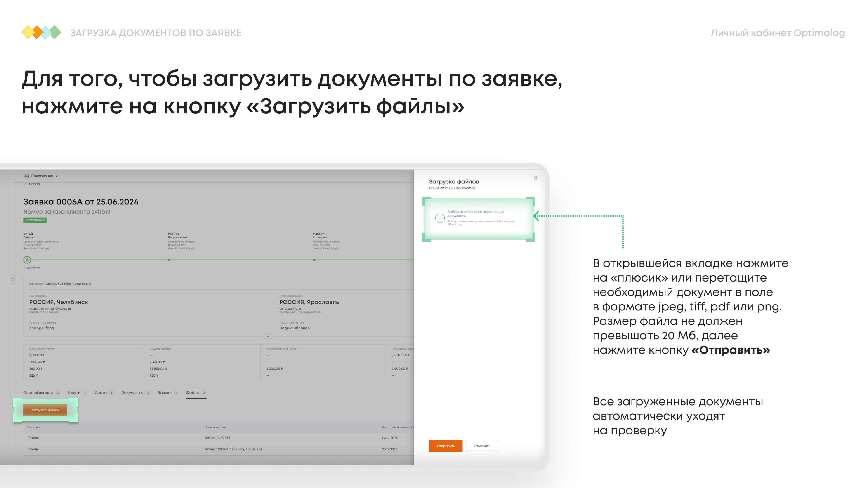
Task: Click the Владивосток dot on the route line
Action: pos(169,260)
